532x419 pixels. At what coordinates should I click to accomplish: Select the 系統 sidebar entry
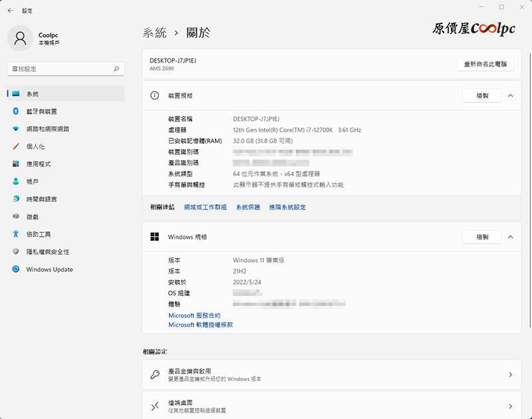coord(66,94)
